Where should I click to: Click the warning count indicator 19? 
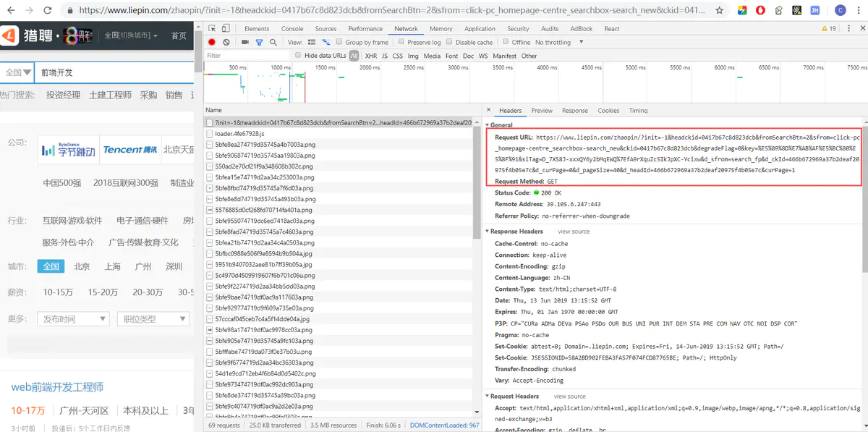coord(828,29)
